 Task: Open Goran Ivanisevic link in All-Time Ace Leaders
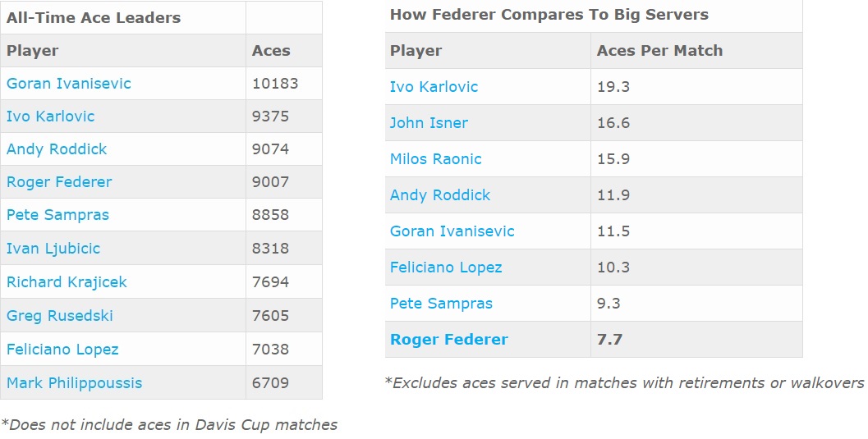(x=68, y=84)
